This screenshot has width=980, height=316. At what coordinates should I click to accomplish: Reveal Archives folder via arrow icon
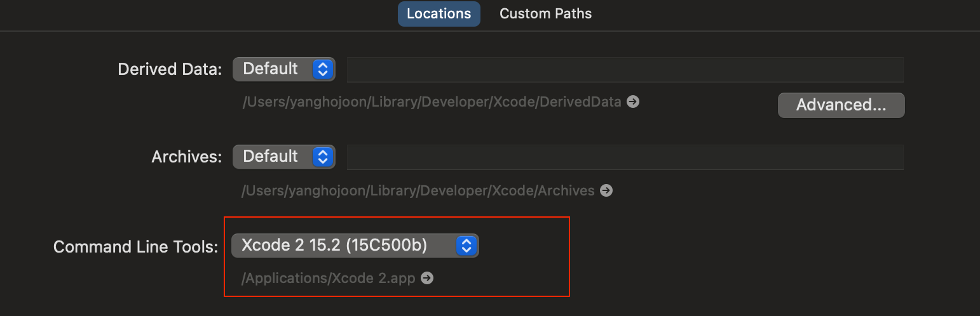(x=606, y=190)
